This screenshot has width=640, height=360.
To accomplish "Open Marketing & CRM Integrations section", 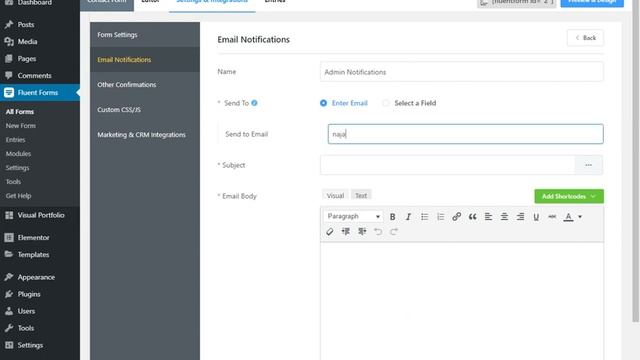I will pos(145,134).
